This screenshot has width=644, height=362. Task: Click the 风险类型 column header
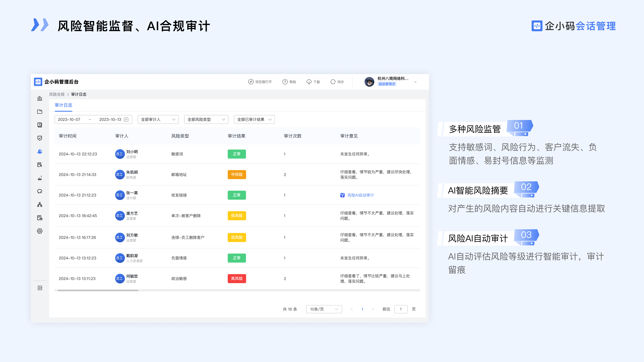180,136
